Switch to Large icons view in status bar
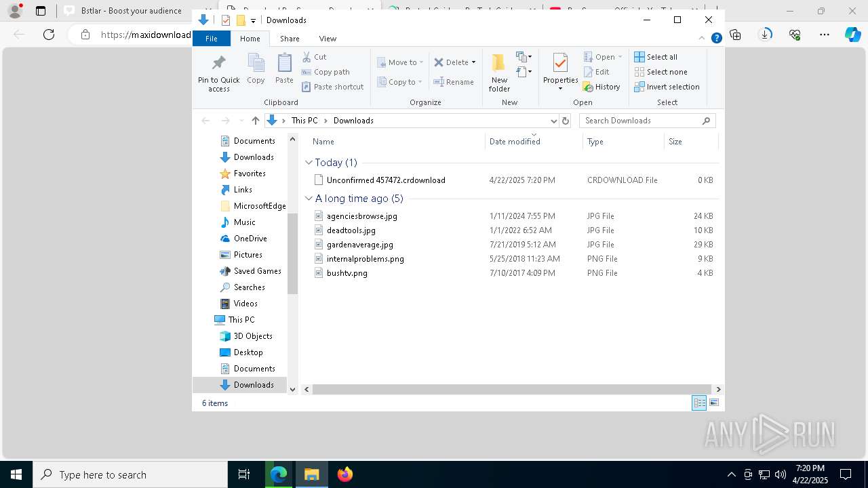This screenshot has width=868, height=488. (713, 403)
